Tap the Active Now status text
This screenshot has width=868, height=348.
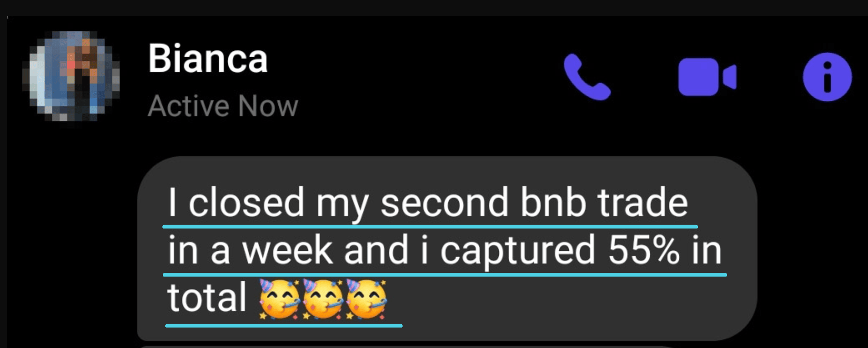click(223, 106)
